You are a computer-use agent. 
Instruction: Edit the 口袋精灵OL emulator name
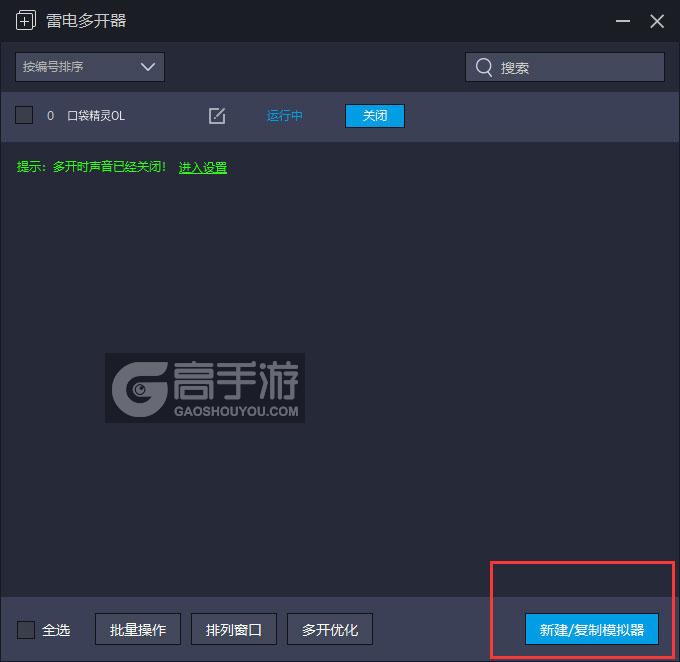click(x=217, y=116)
